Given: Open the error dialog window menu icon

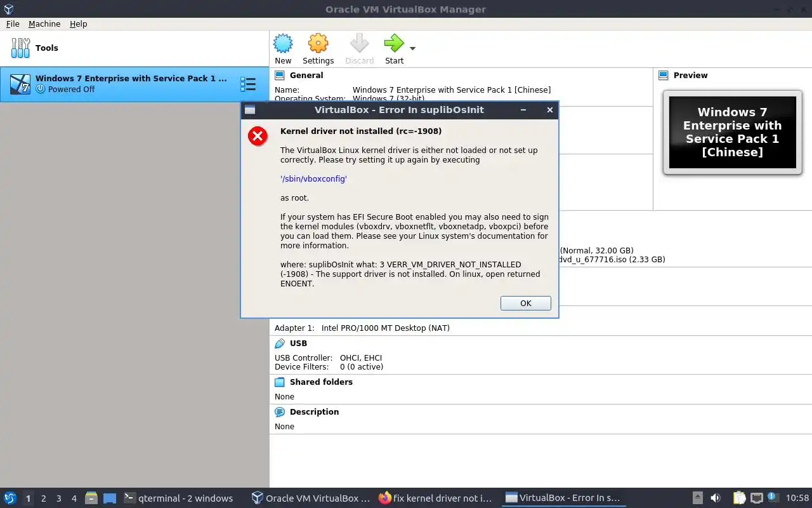Looking at the screenshot, I should point(250,110).
